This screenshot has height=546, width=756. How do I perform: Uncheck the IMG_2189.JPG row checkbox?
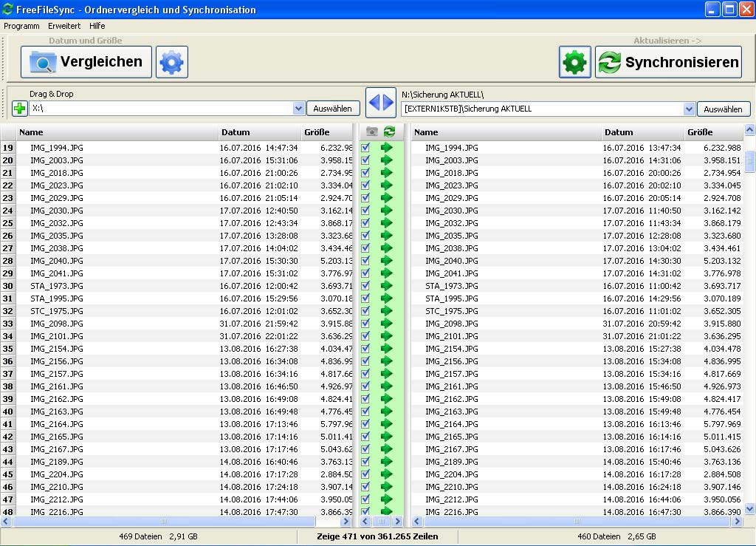pos(365,461)
